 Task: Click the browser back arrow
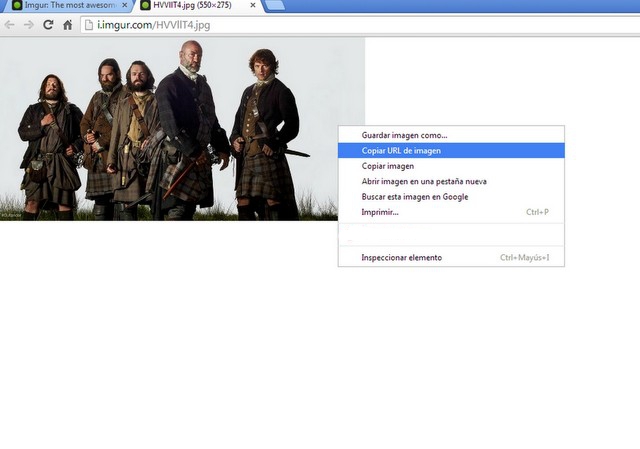[x=9, y=25]
